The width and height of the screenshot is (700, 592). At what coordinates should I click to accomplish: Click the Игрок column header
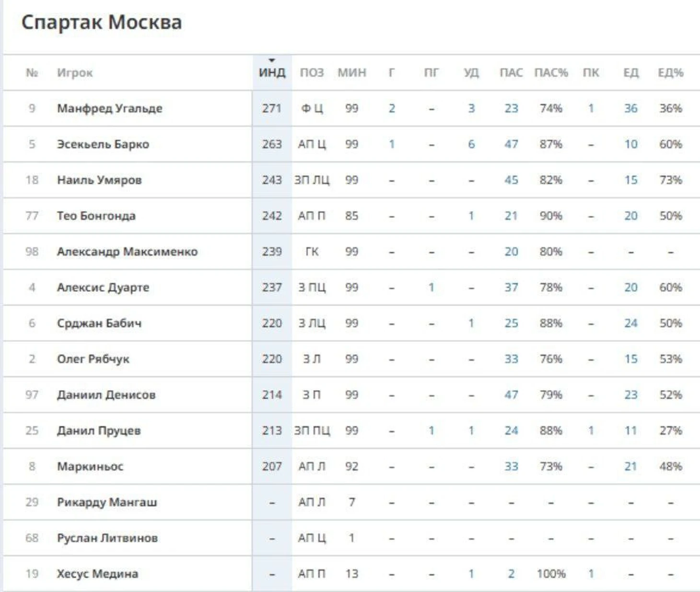[74, 73]
